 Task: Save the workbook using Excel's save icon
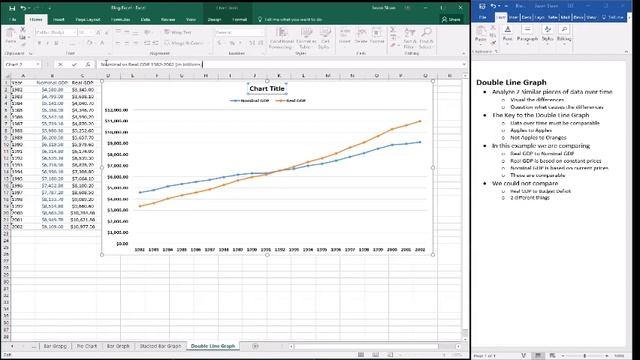[12, 8]
